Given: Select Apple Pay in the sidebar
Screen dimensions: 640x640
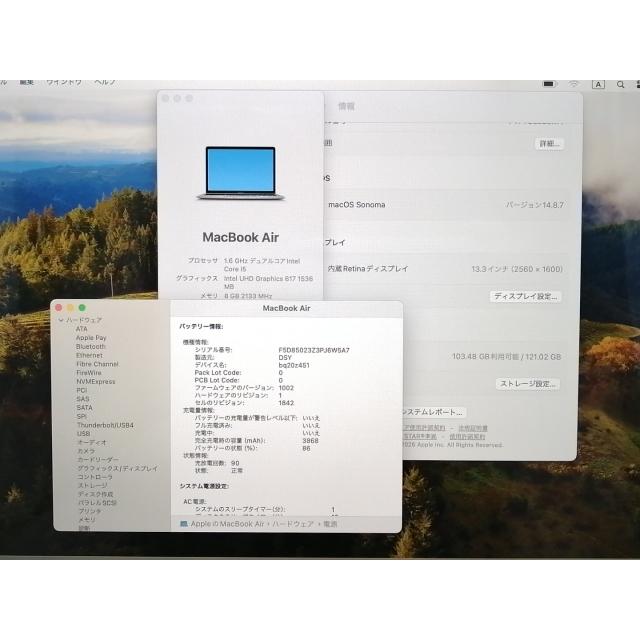Looking at the screenshot, I should tap(91, 338).
